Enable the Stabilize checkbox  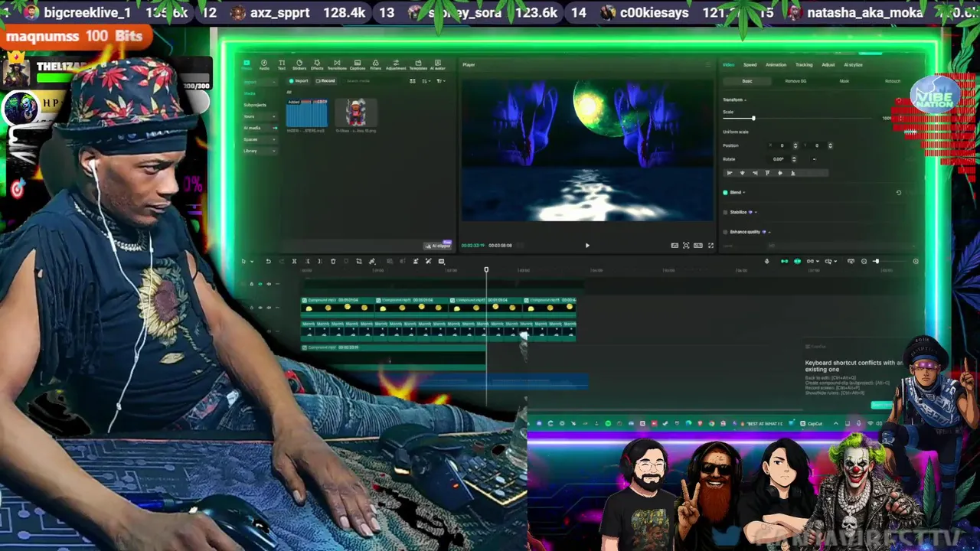(725, 212)
